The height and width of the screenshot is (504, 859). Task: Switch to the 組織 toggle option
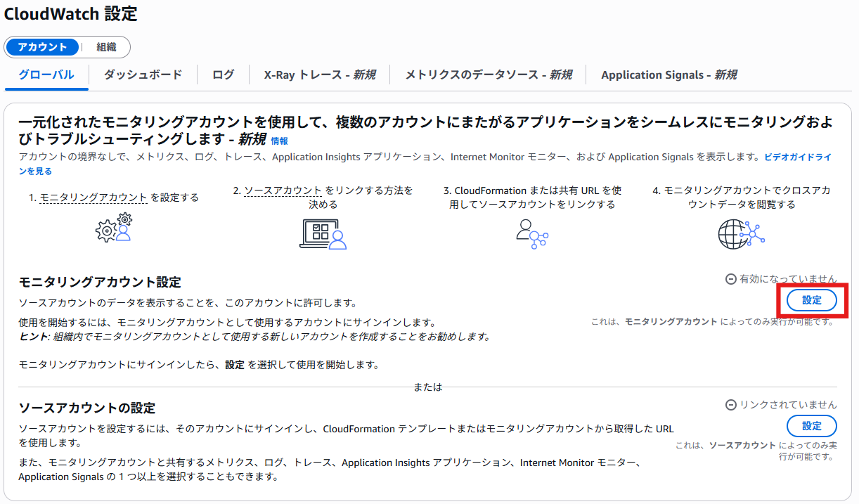(x=106, y=47)
